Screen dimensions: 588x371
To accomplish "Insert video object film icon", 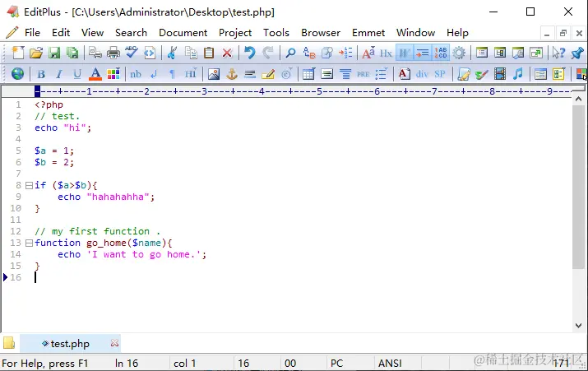I will point(500,74).
